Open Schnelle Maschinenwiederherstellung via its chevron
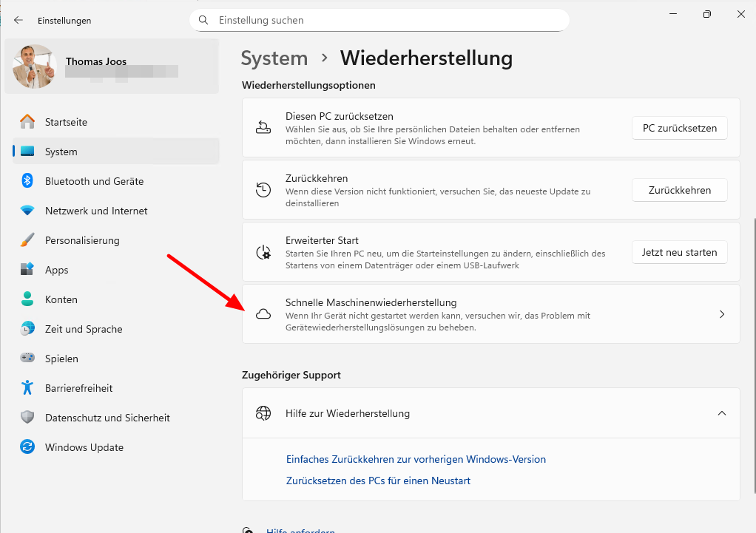The image size is (756, 533). pyautogui.click(x=722, y=314)
